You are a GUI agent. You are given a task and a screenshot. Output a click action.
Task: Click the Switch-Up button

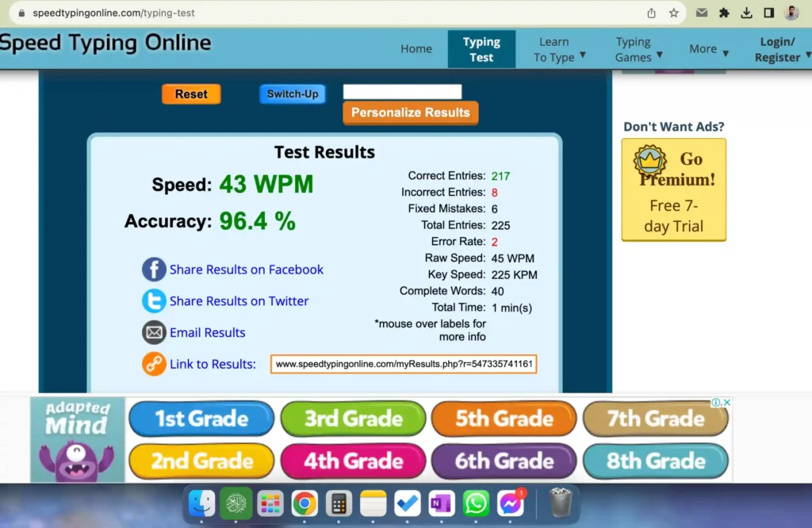(293, 94)
